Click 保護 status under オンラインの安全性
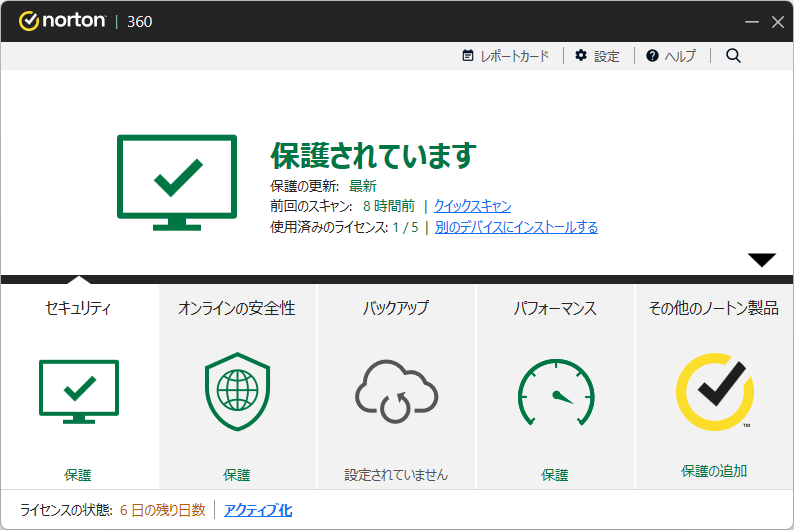 237,475
